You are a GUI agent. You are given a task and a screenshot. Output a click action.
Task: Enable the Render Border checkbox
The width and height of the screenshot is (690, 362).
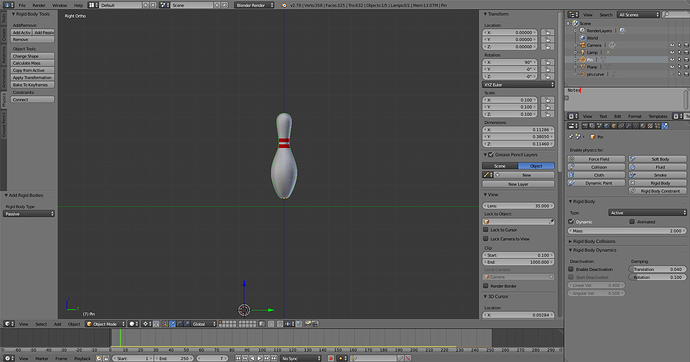tap(486, 286)
